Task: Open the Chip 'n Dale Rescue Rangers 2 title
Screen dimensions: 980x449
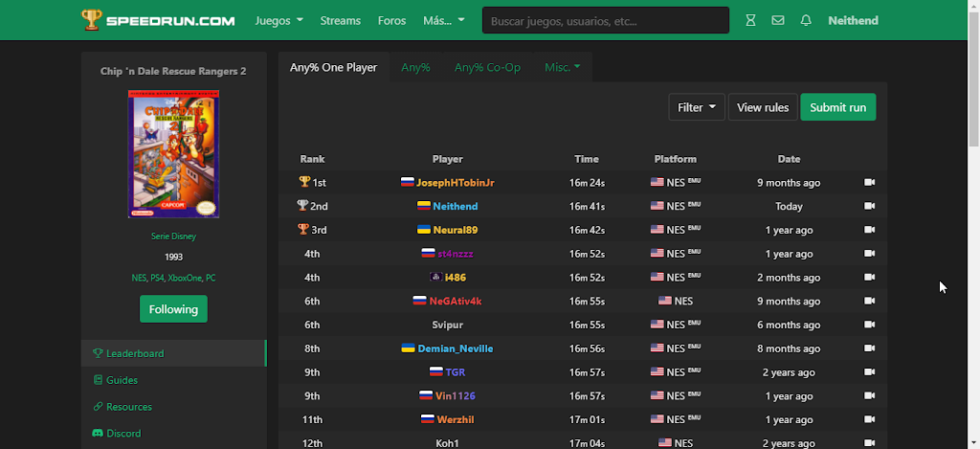Action: pos(174,71)
